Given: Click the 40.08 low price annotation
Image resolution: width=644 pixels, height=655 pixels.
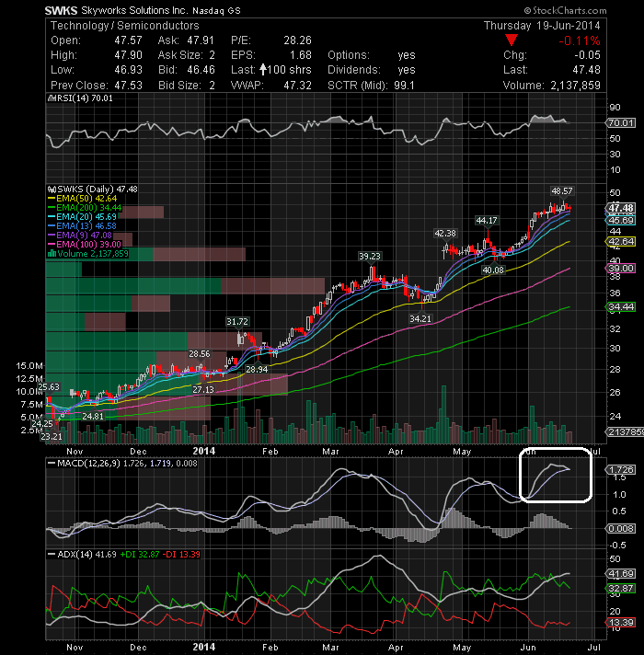Looking at the screenshot, I should coord(493,270).
